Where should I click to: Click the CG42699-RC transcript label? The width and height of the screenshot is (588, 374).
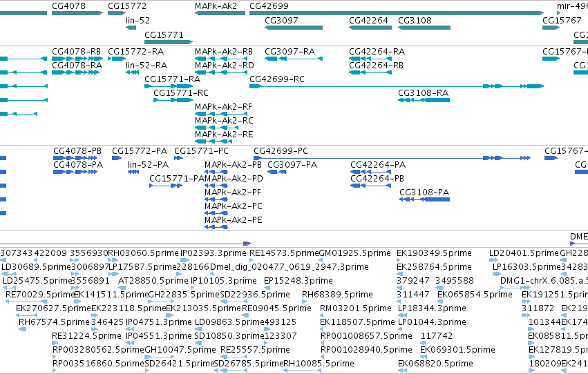click(277, 79)
